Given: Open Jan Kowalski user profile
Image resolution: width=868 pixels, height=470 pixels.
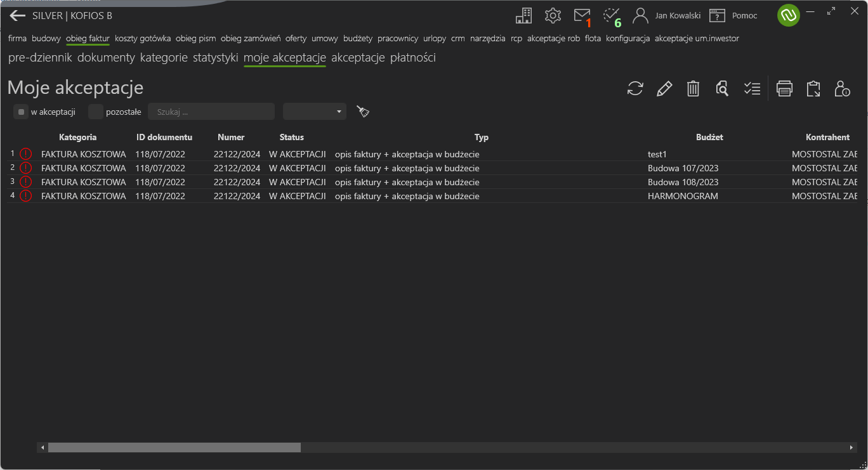Looking at the screenshot, I should pyautogui.click(x=667, y=16).
